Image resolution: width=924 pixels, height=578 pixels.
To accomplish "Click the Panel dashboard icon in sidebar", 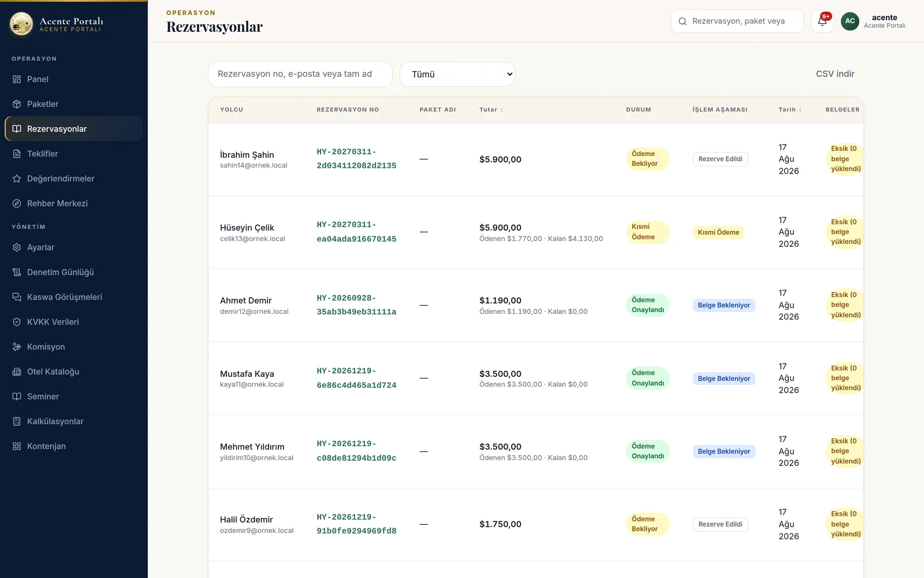I will (17, 79).
